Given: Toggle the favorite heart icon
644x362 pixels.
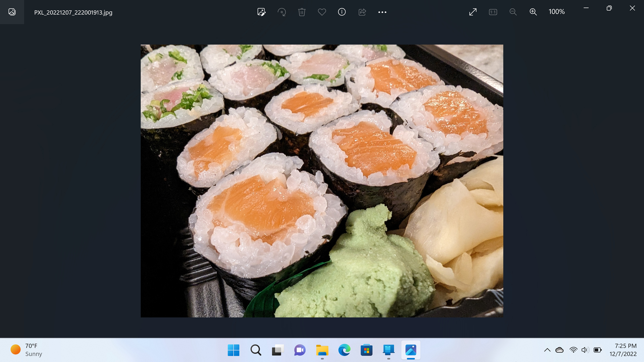Looking at the screenshot, I should tap(322, 12).
